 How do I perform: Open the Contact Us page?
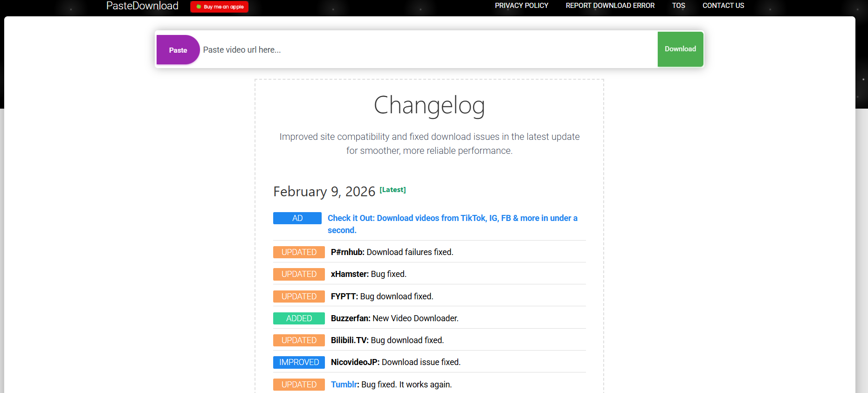click(x=723, y=6)
